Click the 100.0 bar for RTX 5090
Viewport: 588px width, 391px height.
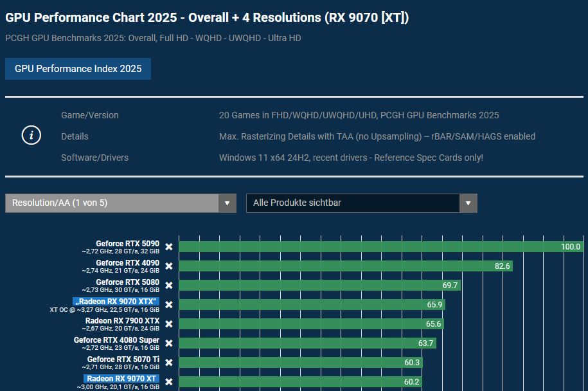tap(381, 247)
